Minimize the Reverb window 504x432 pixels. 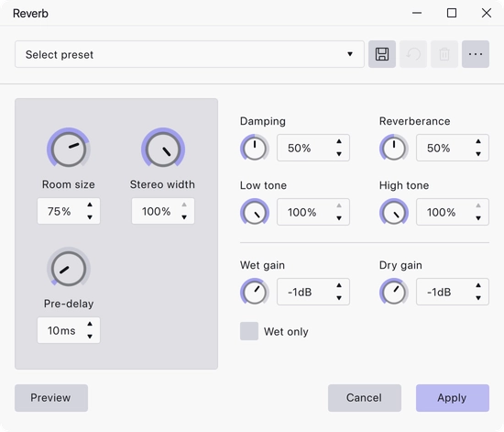(417, 13)
